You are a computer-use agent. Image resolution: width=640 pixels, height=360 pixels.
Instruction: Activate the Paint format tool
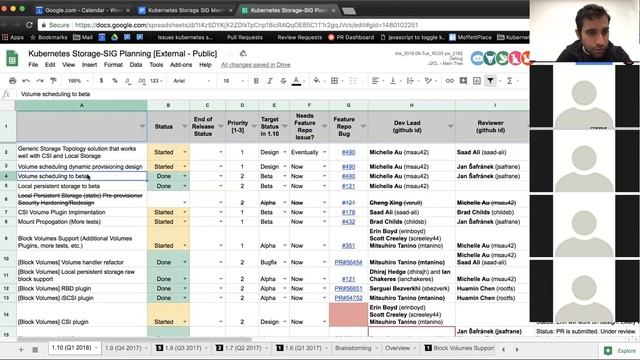(x=53, y=81)
